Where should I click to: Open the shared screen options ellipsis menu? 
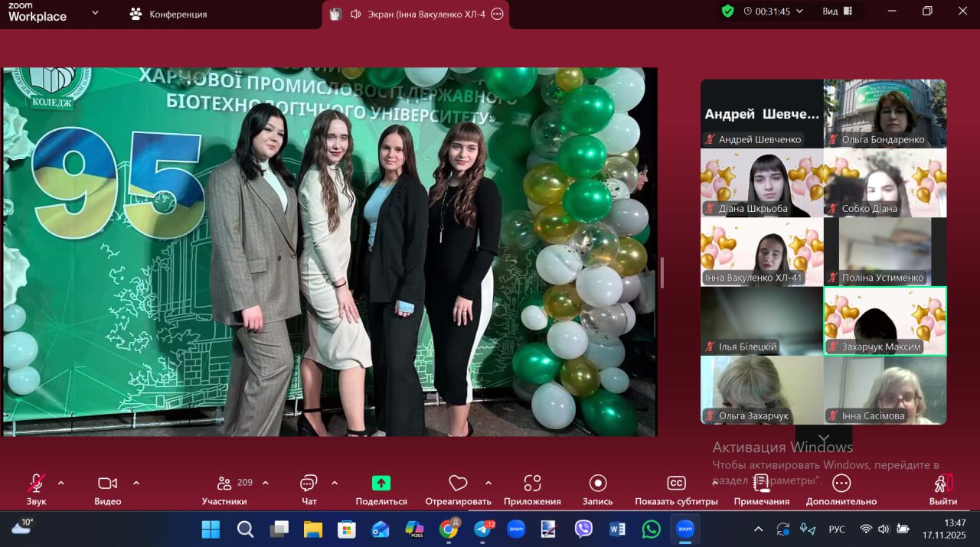point(497,14)
